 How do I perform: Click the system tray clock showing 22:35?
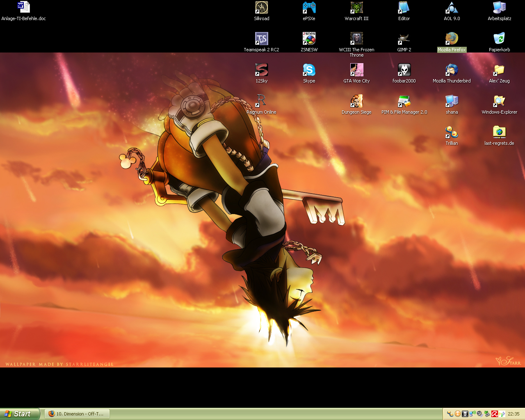(514, 414)
